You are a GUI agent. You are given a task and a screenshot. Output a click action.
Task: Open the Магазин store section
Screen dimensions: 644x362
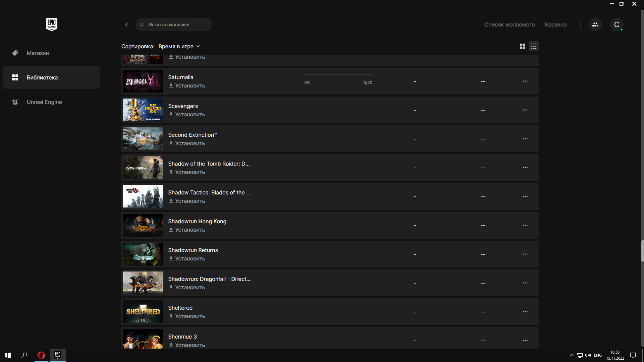pos(51,53)
